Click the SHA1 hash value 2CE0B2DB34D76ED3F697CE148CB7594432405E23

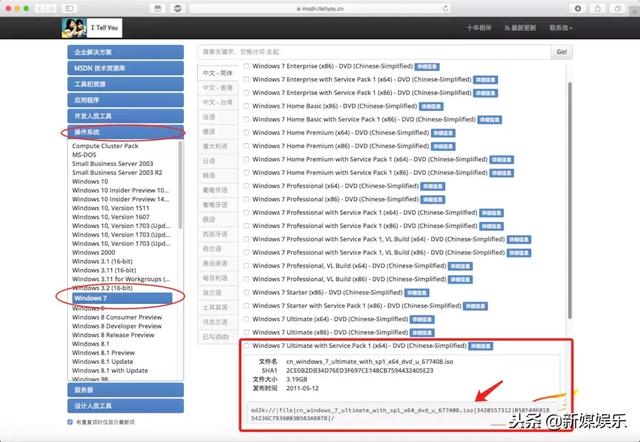tap(360, 371)
